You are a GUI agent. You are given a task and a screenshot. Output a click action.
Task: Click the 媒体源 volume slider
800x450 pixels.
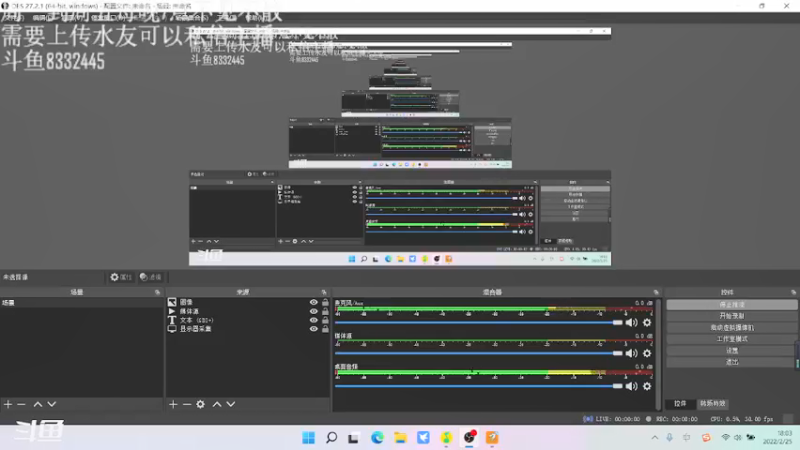[x=479, y=353]
